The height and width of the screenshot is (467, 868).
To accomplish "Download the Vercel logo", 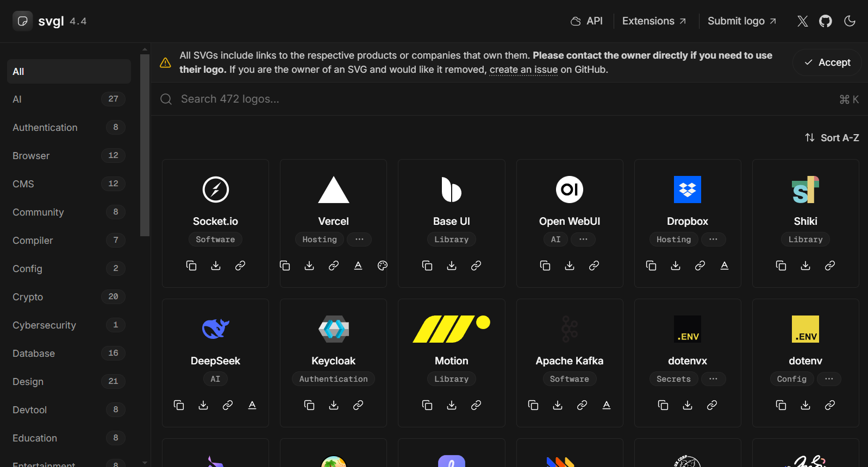I will (x=309, y=266).
